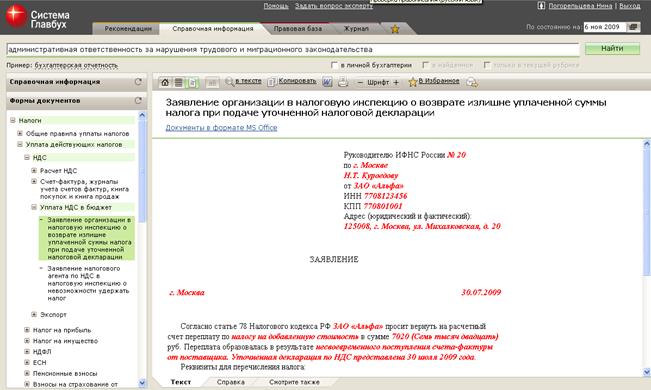This screenshot has width=651, height=390.
Task: Click the favorites star icon in toolbar
Action: click(x=412, y=82)
